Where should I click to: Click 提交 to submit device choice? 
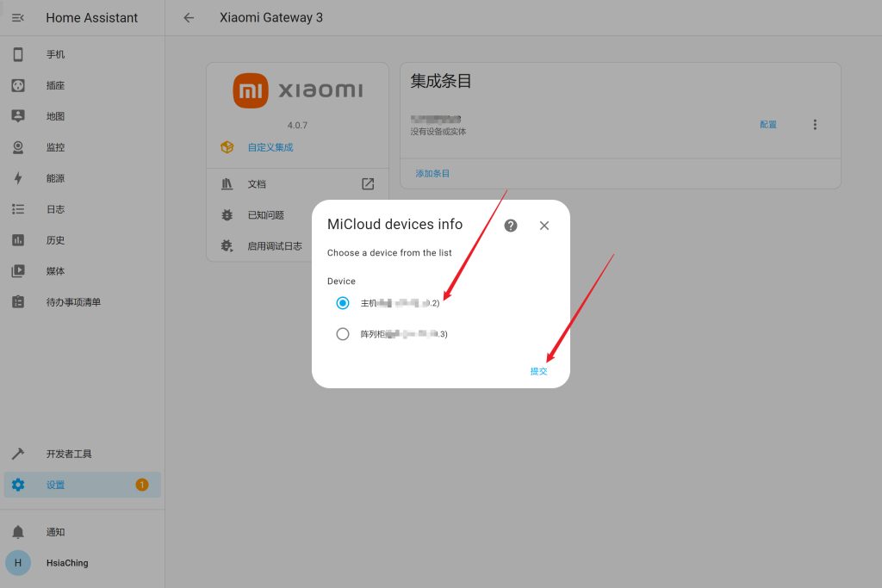pos(539,371)
